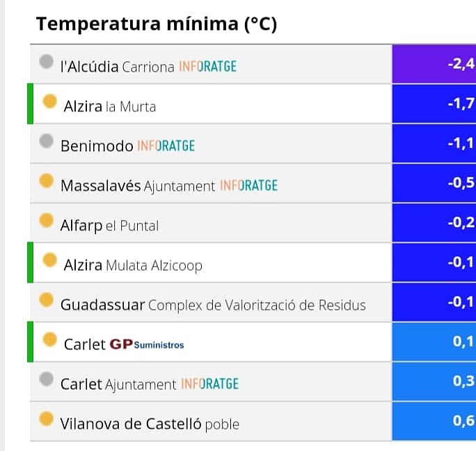Screen dimensions: 476x451
Task: Click the orange dot beside Alzira Mulata Alzicoop
Action: pos(50,260)
